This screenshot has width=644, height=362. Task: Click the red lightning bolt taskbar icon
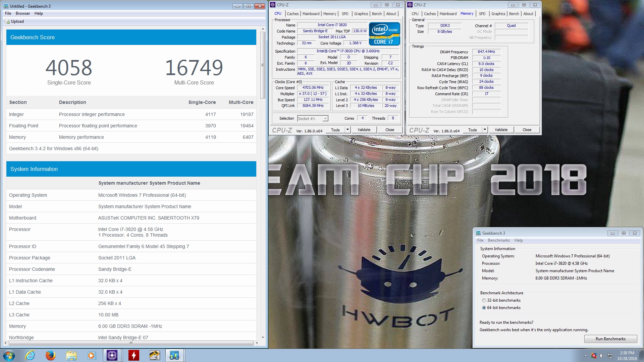tap(133, 355)
